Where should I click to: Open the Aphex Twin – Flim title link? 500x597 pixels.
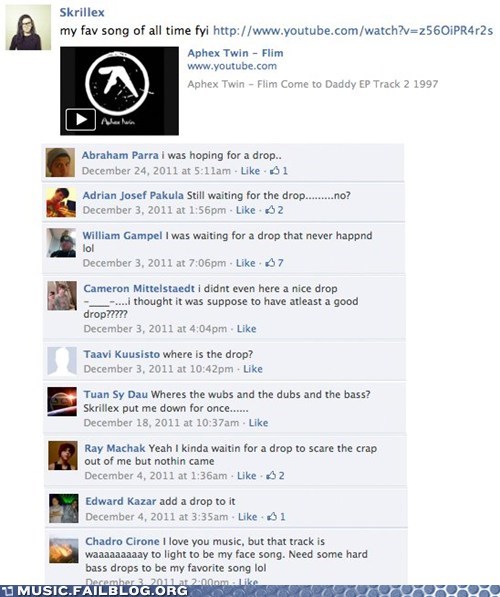pyautogui.click(x=235, y=53)
